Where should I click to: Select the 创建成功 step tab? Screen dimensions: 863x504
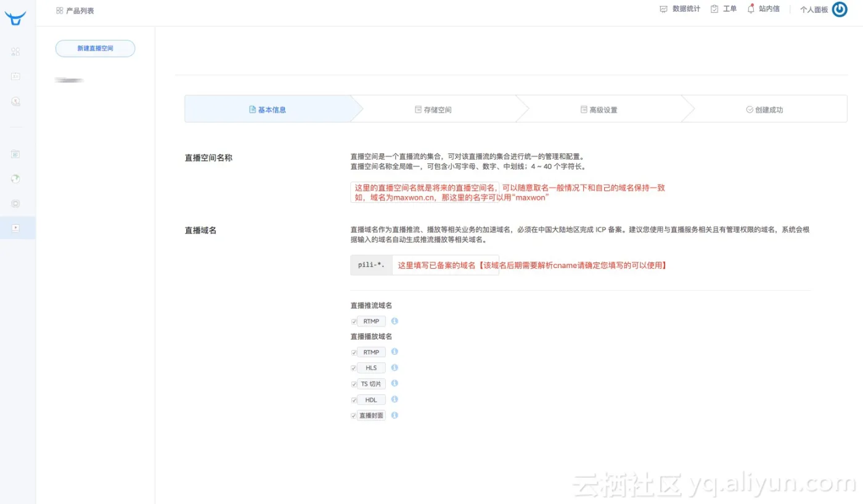764,110
